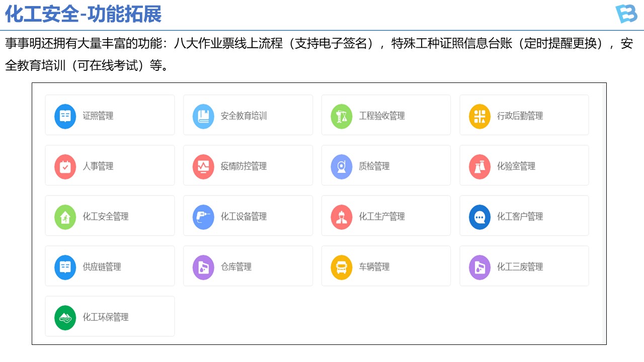Select the 化验室管理 flask icon
Viewport: 644px width, 362px height.
(479, 166)
